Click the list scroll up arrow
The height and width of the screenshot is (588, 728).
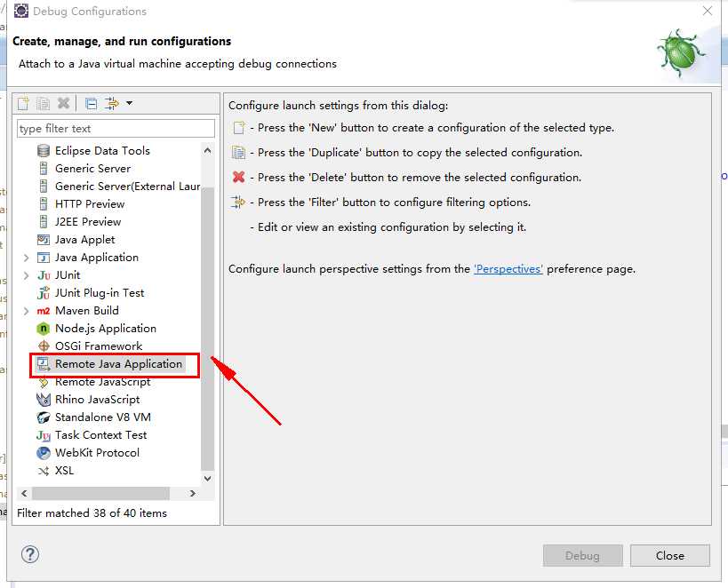click(207, 150)
